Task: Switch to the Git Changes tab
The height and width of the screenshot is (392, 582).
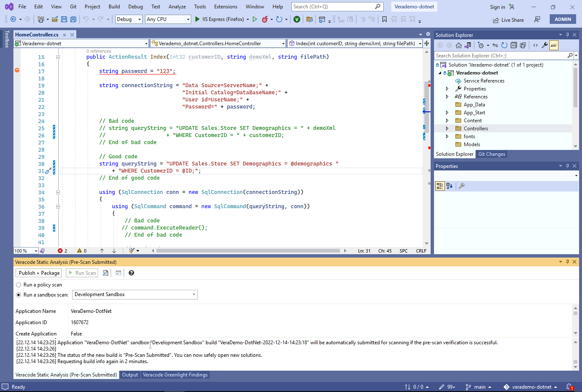Action: 492,154
